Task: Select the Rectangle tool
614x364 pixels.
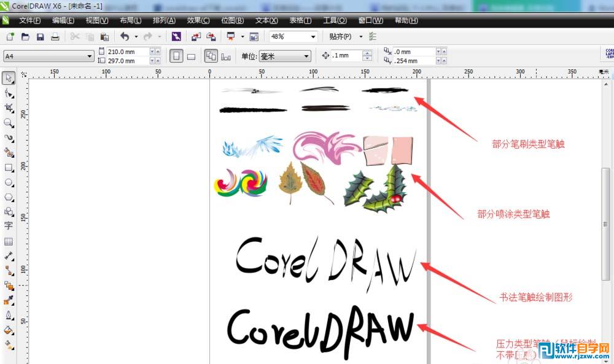Action: [9, 168]
